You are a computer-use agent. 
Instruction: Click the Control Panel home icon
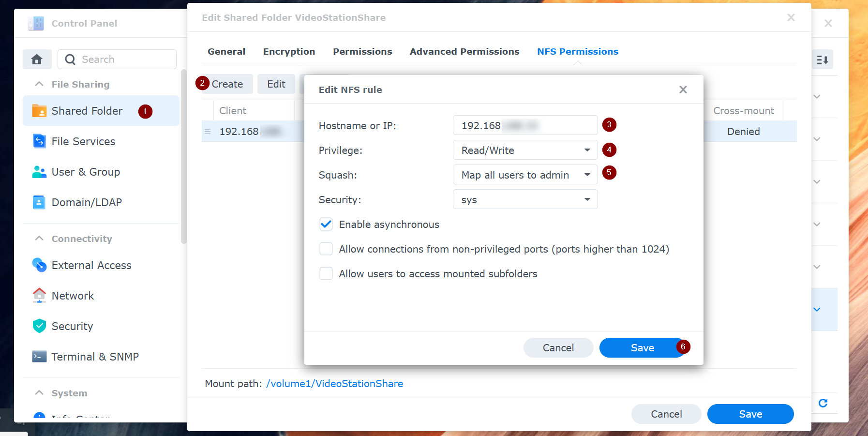pos(37,60)
